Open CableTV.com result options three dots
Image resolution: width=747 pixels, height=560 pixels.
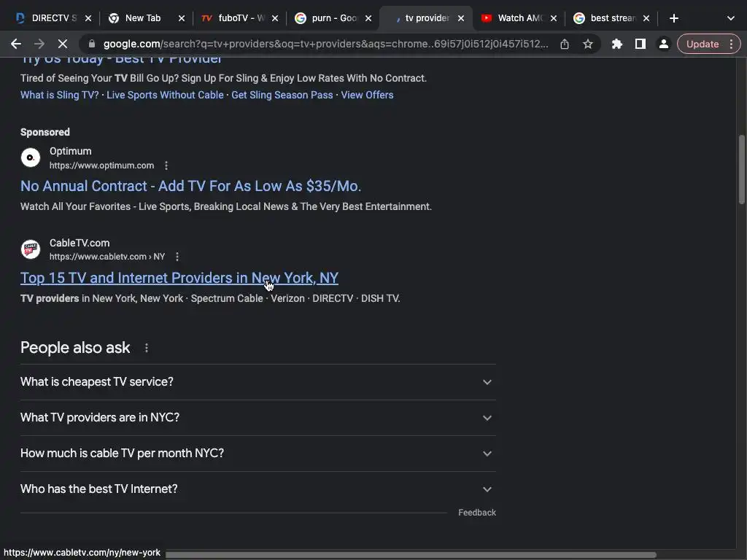[177, 257]
